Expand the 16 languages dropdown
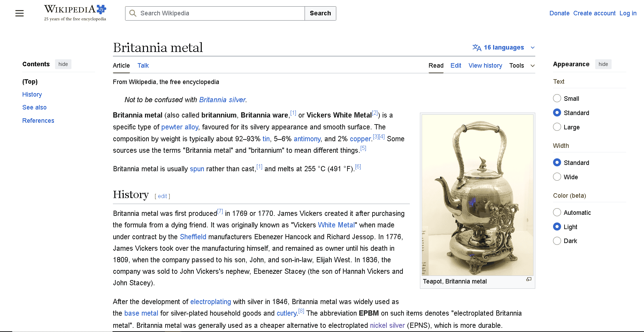644x332 pixels. click(x=503, y=47)
